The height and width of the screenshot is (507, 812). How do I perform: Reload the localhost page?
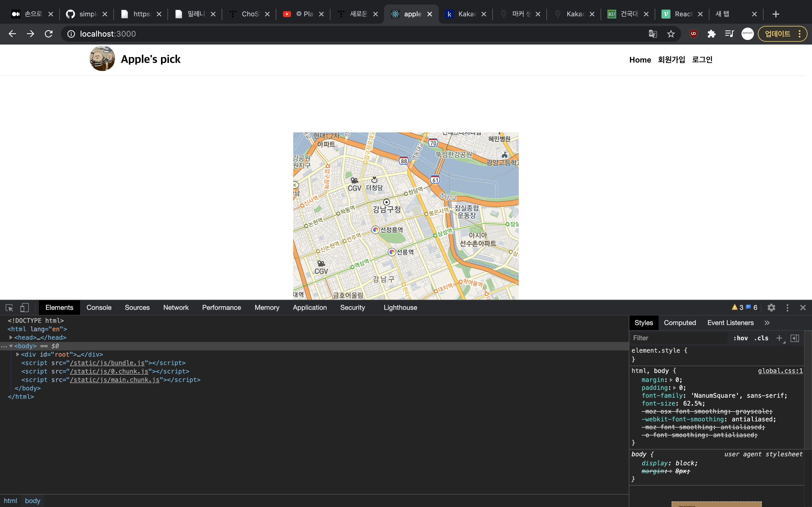click(49, 34)
